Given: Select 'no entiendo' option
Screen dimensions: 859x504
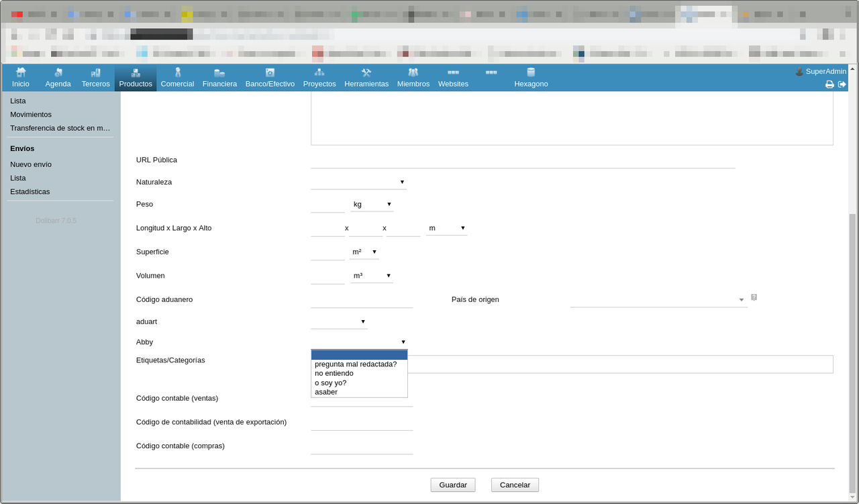Looking at the screenshot, I should pos(359,373).
